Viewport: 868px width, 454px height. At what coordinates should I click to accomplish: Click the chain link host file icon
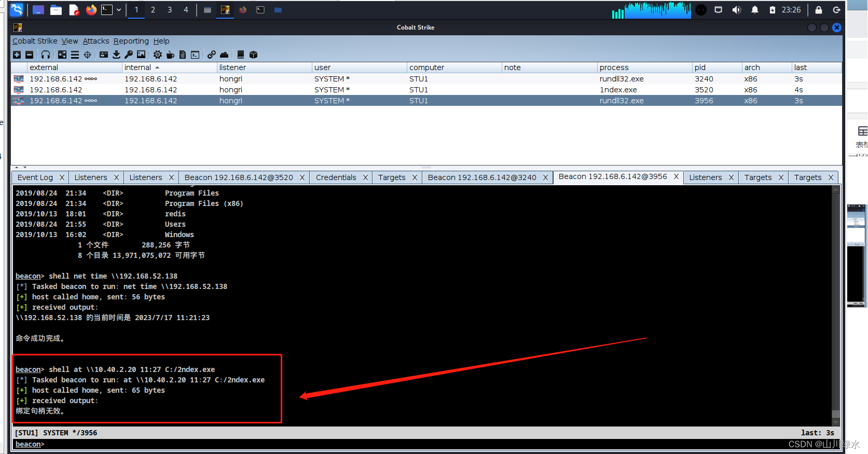pyautogui.click(x=212, y=54)
